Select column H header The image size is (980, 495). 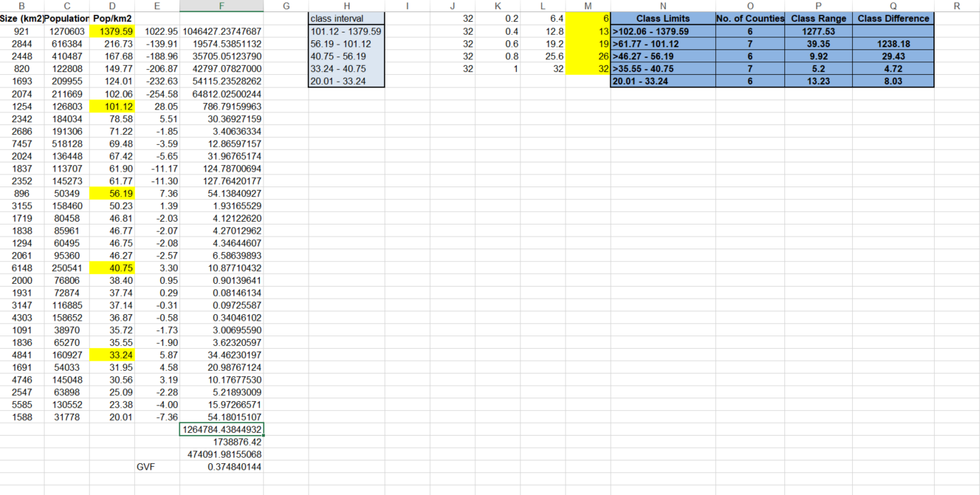[x=347, y=6]
